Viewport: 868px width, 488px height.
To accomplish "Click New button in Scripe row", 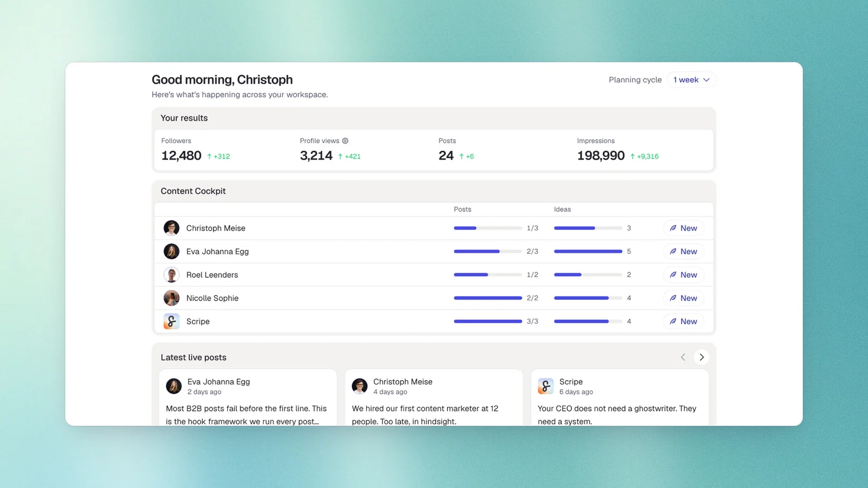I will point(684,322).
